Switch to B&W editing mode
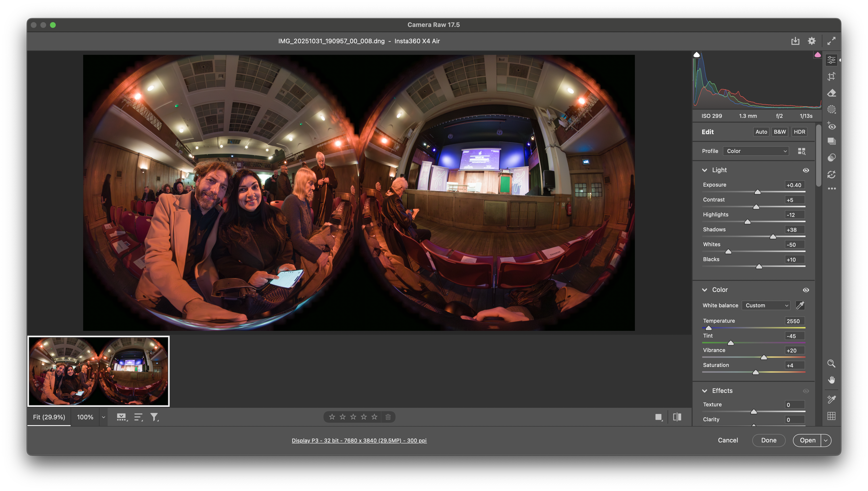This screenshot has width=868, height=491. point(780,132)
